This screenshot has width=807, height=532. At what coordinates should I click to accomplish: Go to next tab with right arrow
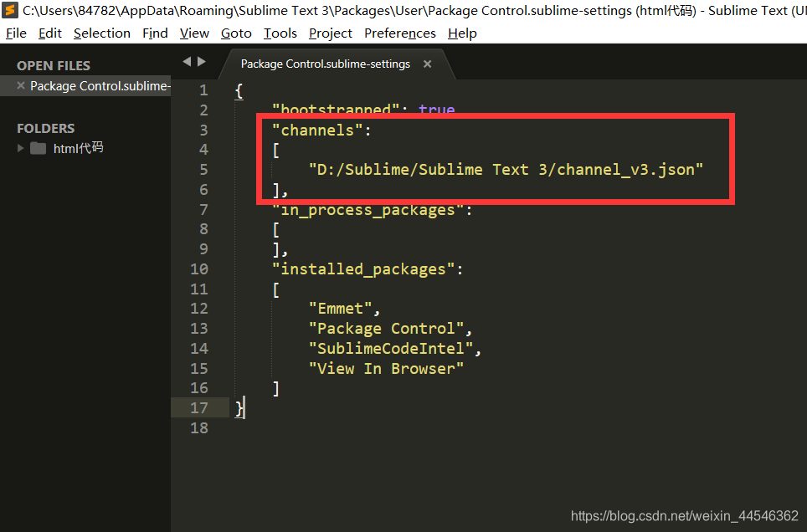(202, 62)
